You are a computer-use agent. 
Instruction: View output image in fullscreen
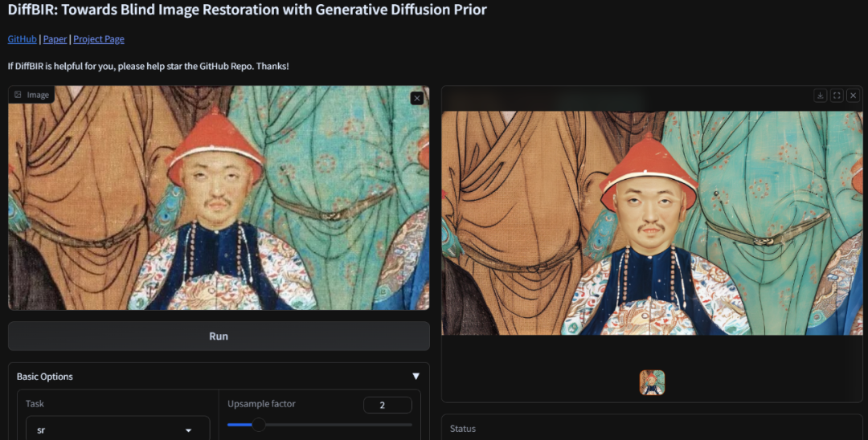pos(837,96)
